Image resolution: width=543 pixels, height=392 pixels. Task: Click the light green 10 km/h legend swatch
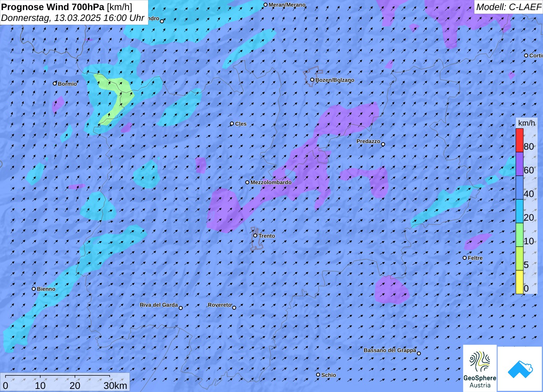[x=519, y=235]
